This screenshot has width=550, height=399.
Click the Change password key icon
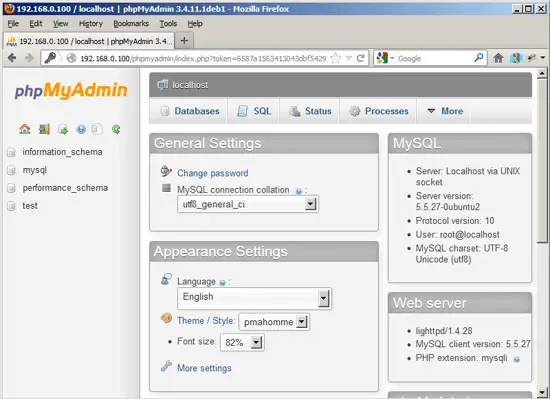(166, 171)
